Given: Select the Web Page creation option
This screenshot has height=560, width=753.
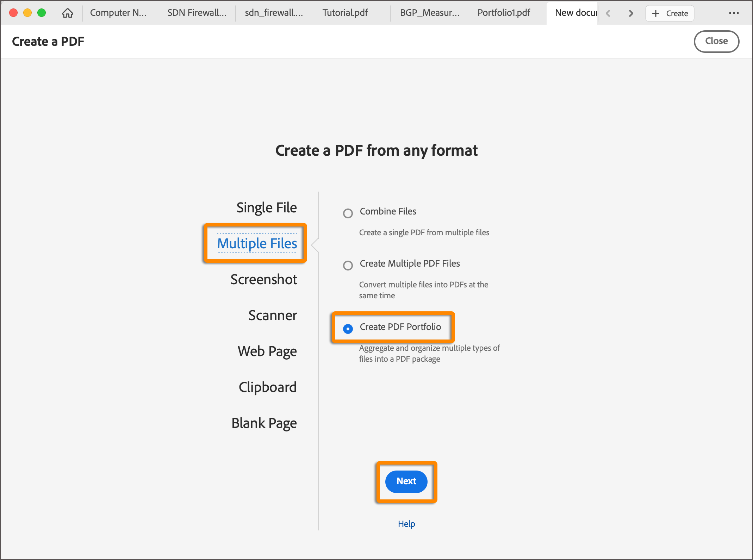Looking at the screenshot, I should coord(267,351).
